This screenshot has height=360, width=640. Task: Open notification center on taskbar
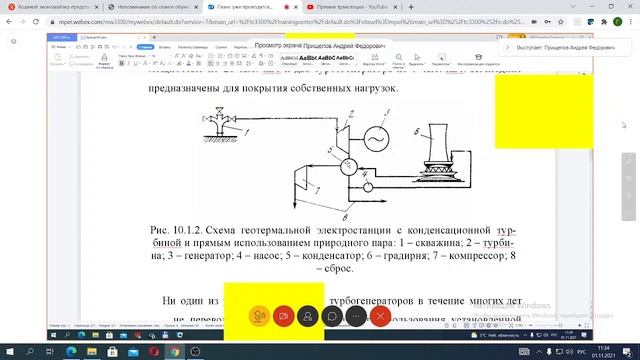(x=628, y=351)
